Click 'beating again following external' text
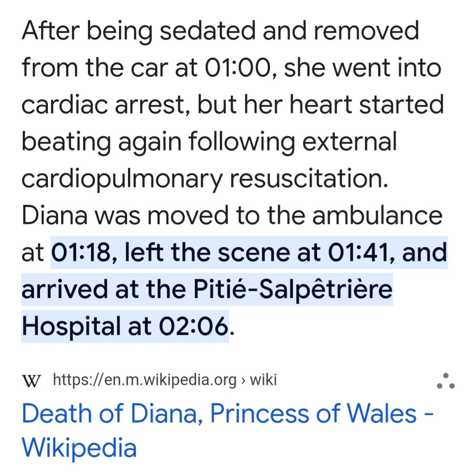The height and width of the screenshot is (476, 468). [x=209, y=141]
